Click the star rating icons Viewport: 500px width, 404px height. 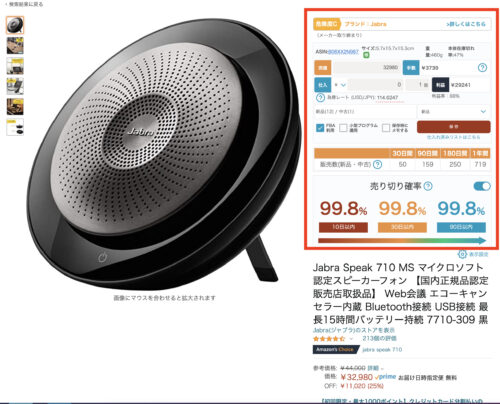coord(329,339)
